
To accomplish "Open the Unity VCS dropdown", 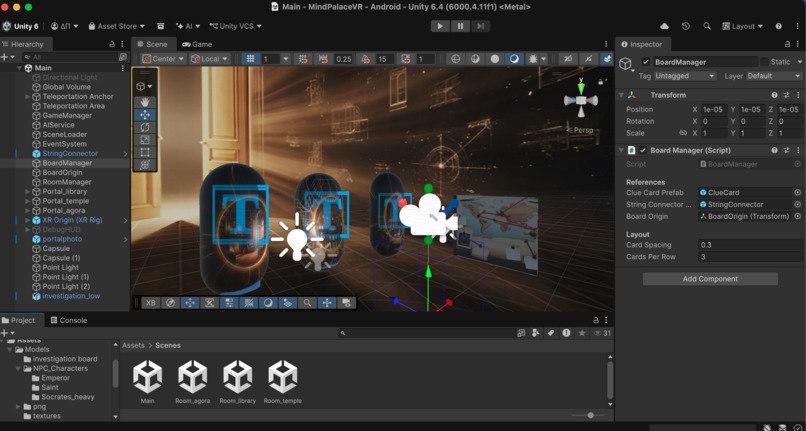I will (x=235, y=26).
